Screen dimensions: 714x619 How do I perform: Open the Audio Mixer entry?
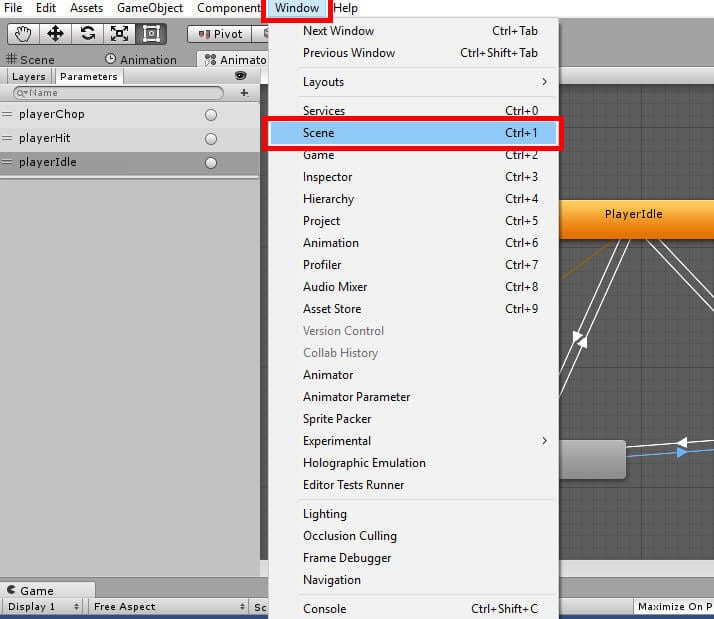click(x=413, y=287)
